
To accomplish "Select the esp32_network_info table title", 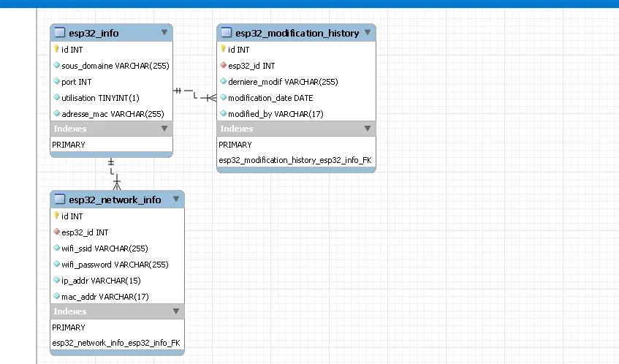I will point(115,200).
